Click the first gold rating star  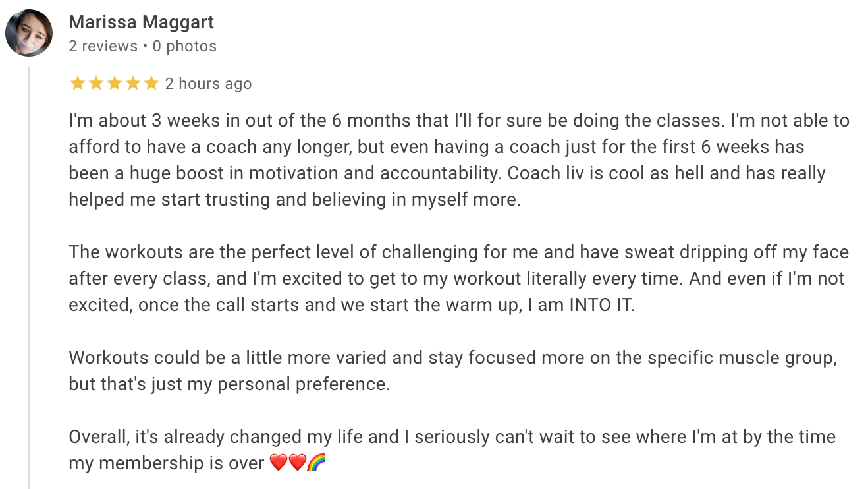(77, 83)
